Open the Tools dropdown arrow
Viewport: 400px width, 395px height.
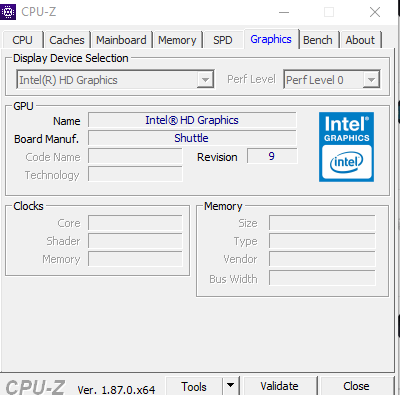(230, 386)
